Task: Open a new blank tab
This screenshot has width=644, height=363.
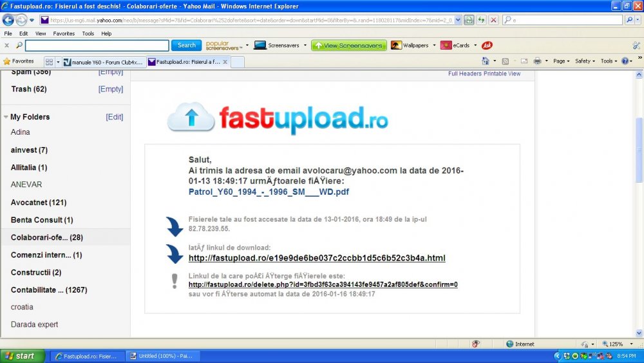Action: [x=238, y=62]
